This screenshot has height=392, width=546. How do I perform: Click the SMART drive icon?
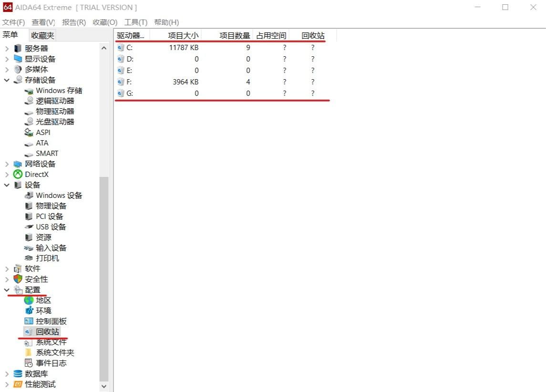point(29,154)
